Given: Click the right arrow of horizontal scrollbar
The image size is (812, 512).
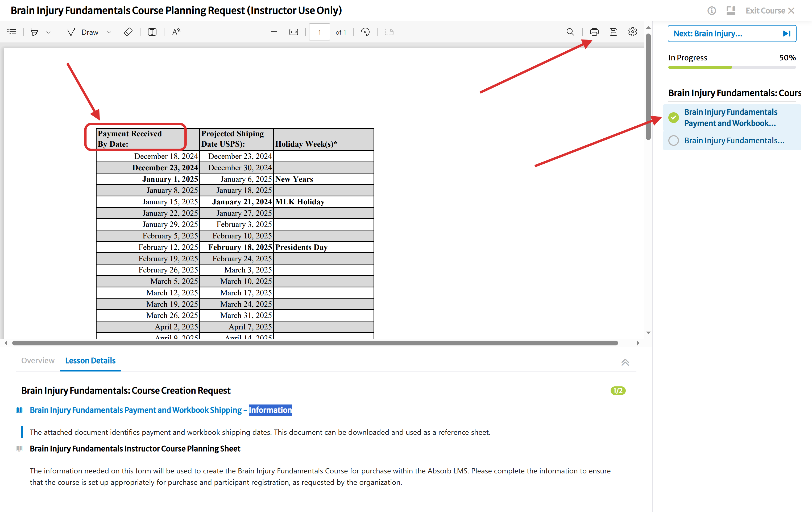Looking at the screenshot, I should tap(638, 343).
